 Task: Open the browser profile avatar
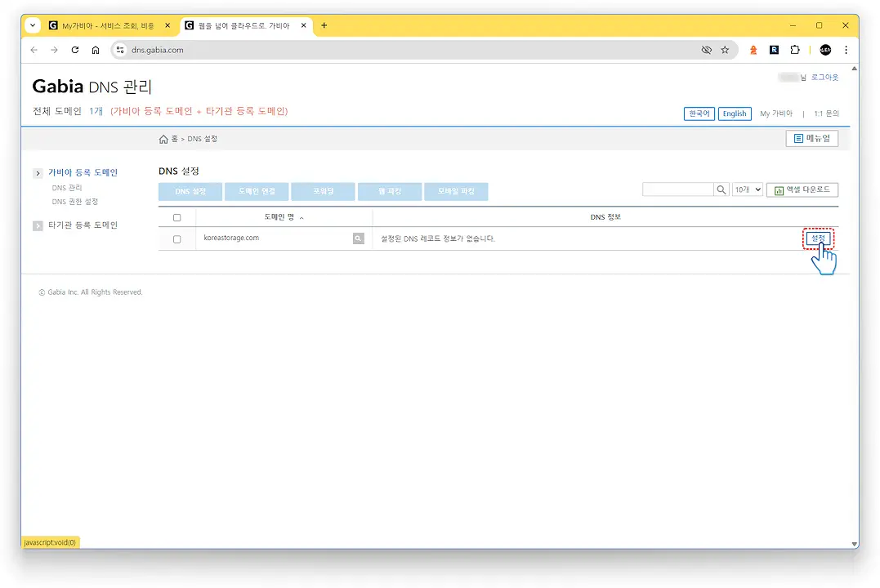click(x=825, y=50)
